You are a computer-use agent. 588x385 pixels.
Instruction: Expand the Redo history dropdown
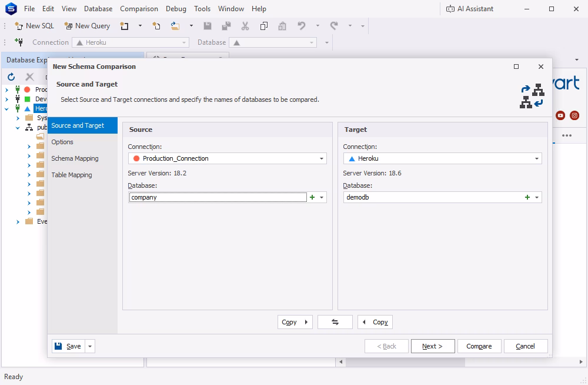(x=350, y=26)
